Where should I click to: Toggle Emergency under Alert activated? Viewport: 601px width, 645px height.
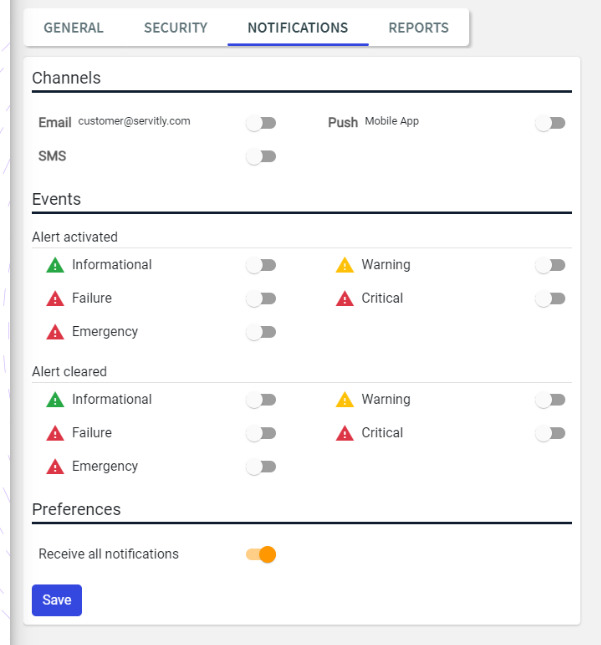point(261,332)
